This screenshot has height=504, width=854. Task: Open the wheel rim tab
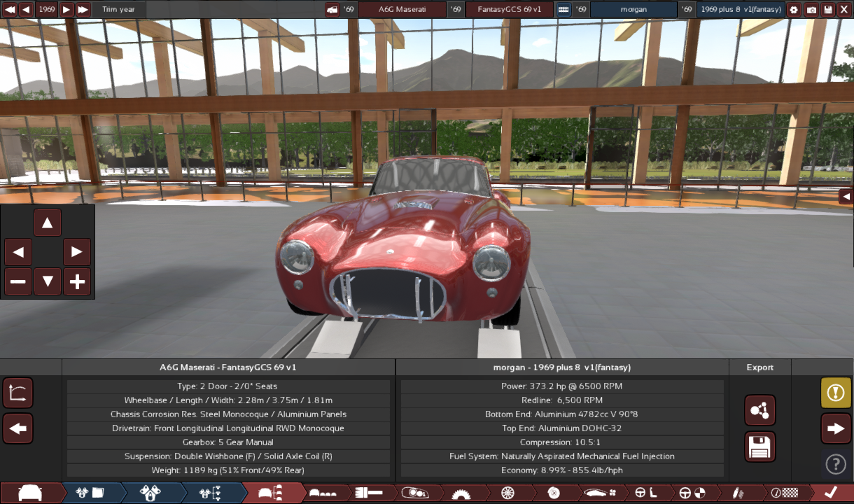click(x=508, y=493)
